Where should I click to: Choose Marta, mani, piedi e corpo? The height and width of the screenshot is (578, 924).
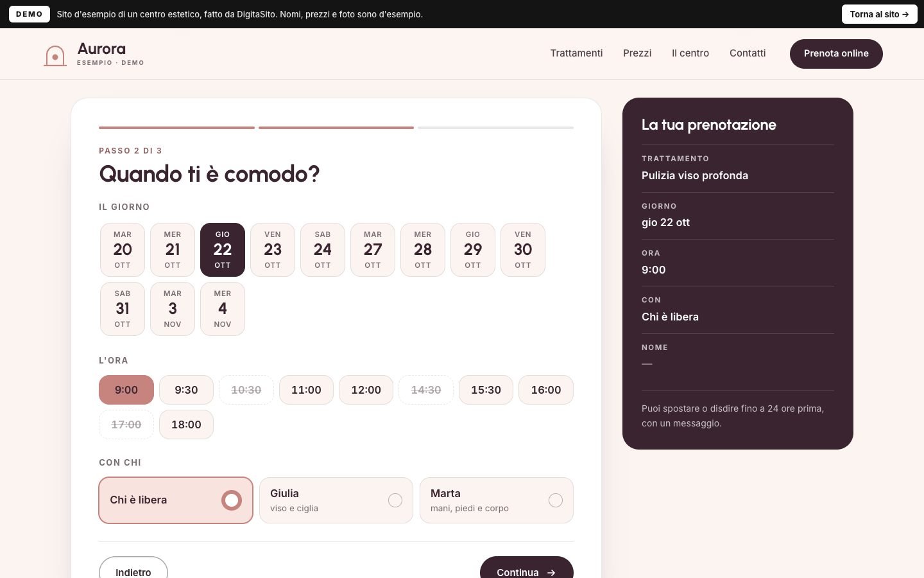(497, 500)
